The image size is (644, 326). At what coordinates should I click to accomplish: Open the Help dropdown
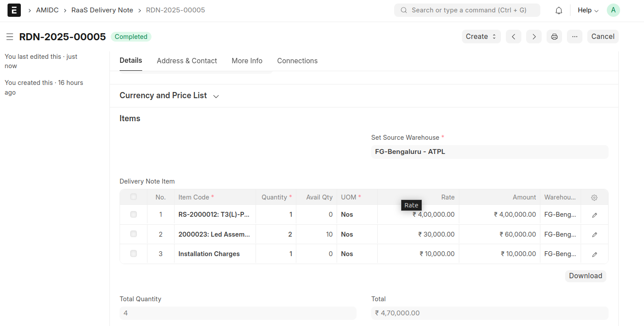point(587,10)
